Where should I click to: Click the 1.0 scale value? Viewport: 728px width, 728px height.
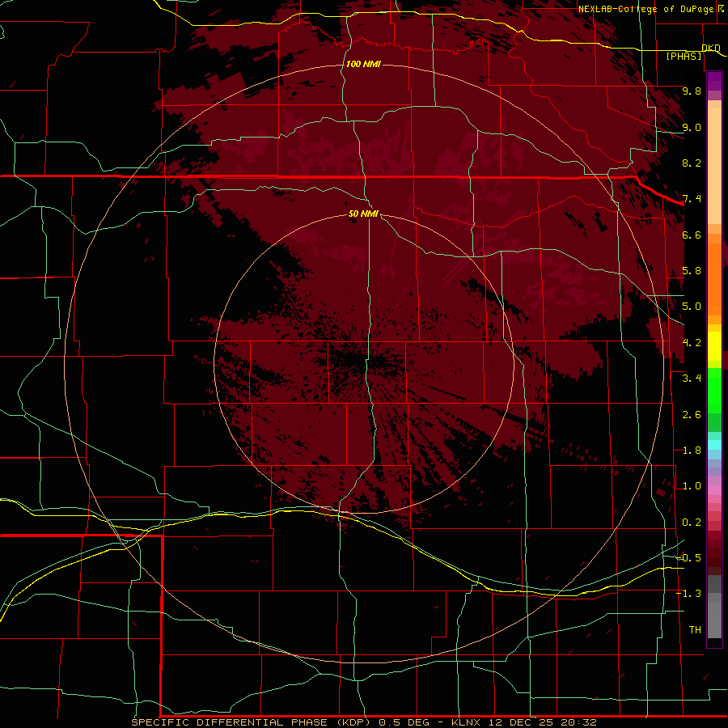tap(692, 486)
